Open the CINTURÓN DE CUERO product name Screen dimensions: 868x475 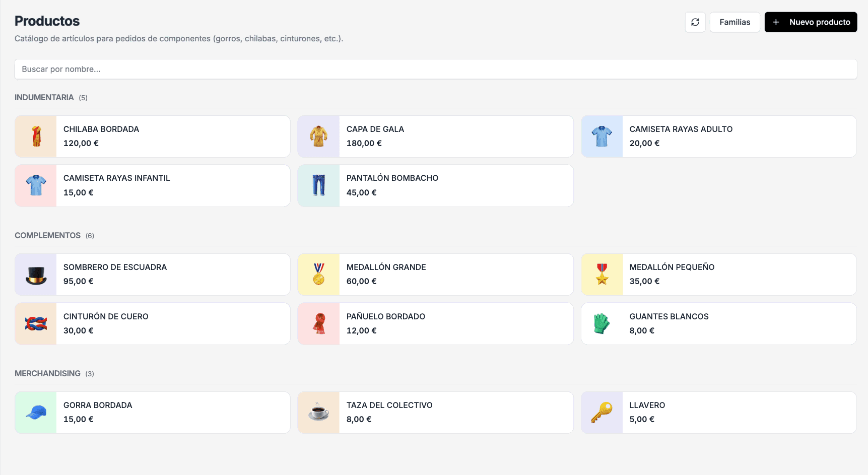(x=106, y=316)
